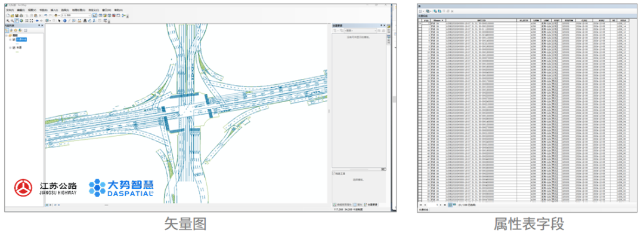644x236 pixels.
Task: Click the Undo arrow icon
Action: click(x=45, y=16)
